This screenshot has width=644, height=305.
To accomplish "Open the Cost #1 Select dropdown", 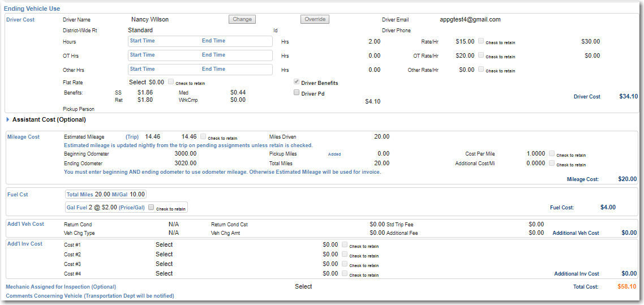I will pos(164,244).
